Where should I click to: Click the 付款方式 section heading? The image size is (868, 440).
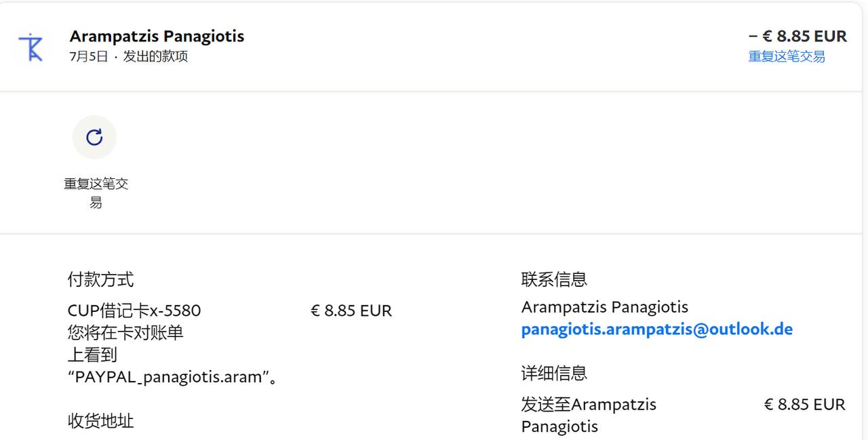point(100,279)
